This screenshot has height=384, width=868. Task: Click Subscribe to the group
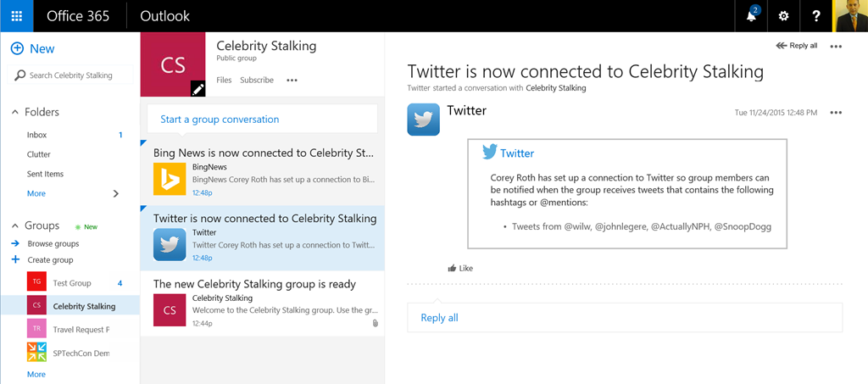point(257,81)
